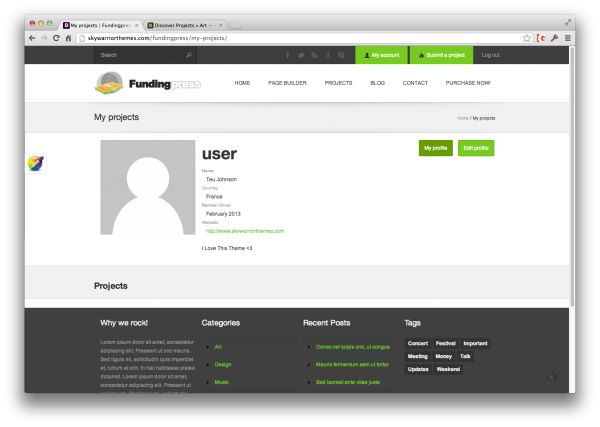Open the Chrome hamburger menu
The image size is (600, 427).
tap(568, 38)
